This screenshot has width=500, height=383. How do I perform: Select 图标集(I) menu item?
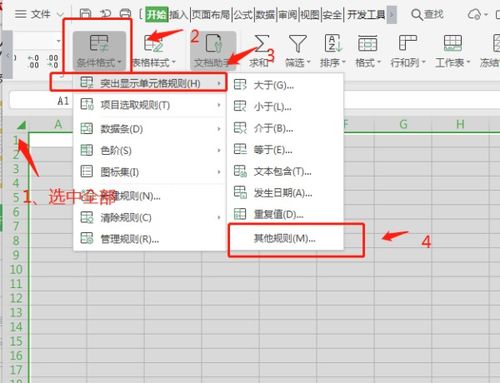coord(149,172)
